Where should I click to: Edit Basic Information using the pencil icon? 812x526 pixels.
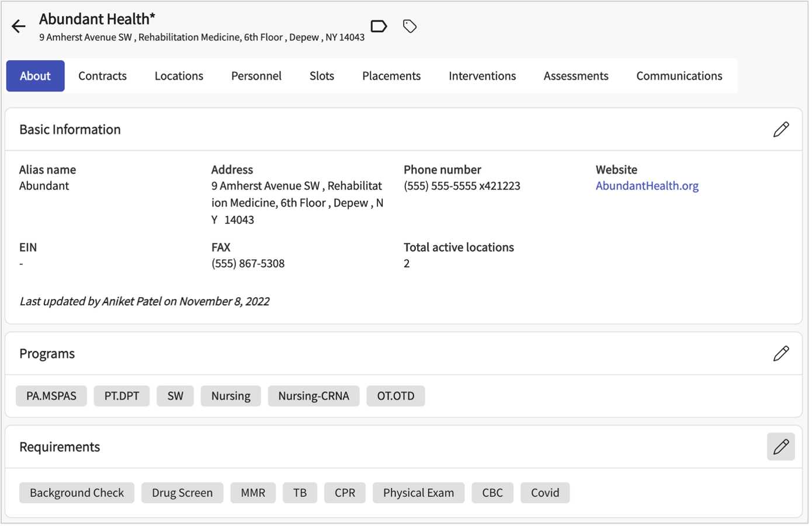[780, 130]
